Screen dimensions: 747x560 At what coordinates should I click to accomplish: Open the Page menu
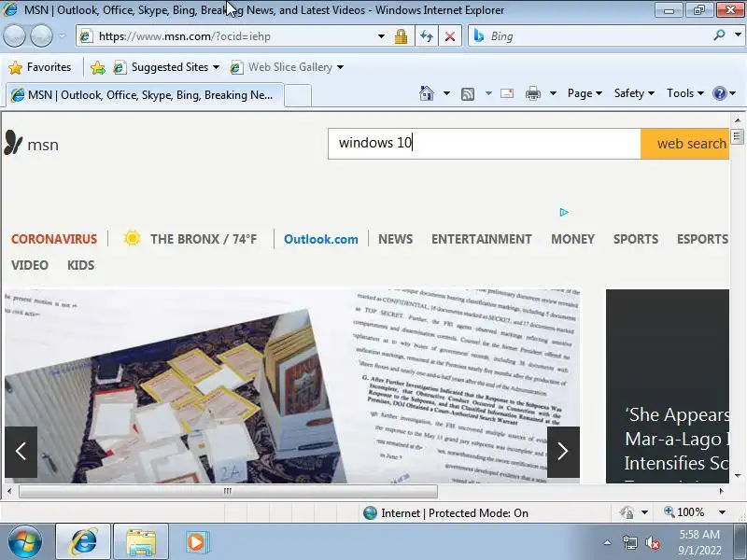[585, 93]
